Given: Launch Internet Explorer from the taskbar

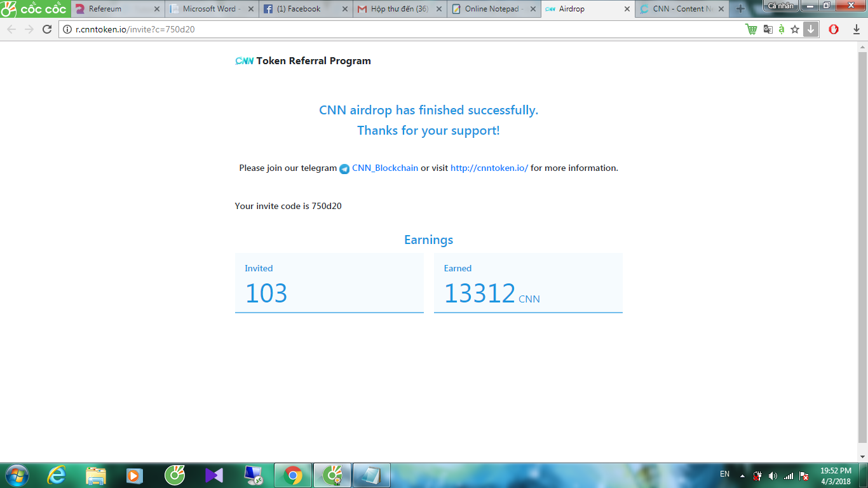Looking at the screenshot, I should pos(57,475).
